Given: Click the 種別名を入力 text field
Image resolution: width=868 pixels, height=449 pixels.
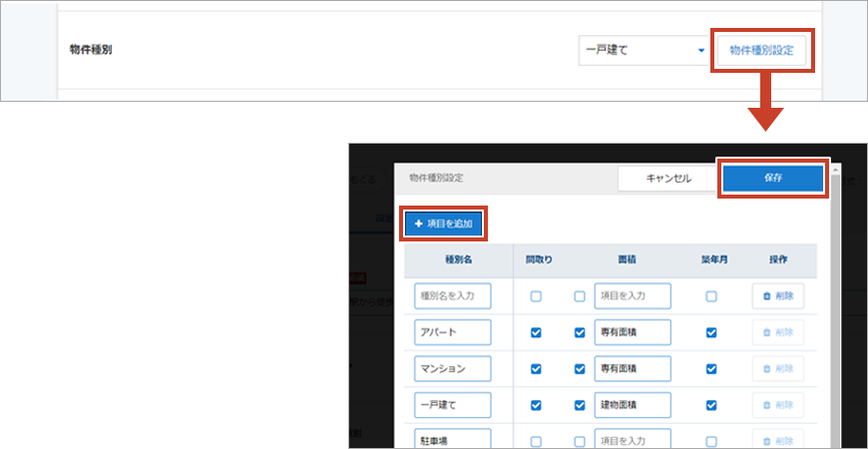Looking at the screenshot, I should point(453,296).
